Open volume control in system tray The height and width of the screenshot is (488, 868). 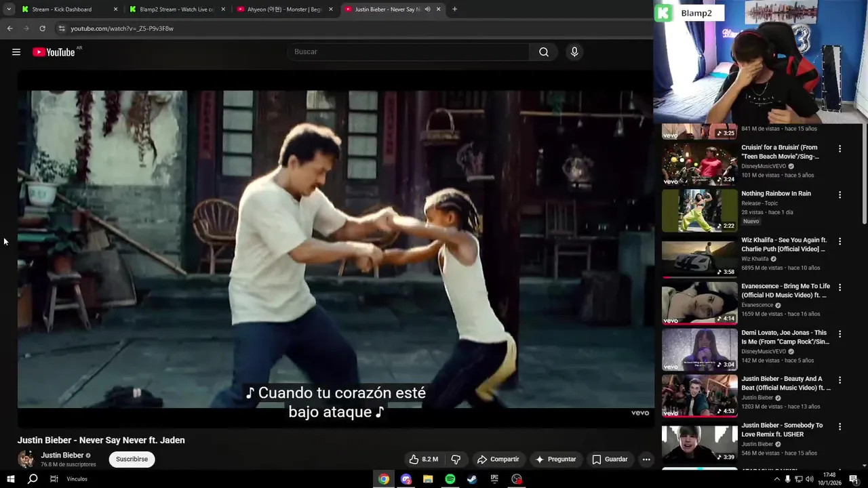tap(809, 479)
